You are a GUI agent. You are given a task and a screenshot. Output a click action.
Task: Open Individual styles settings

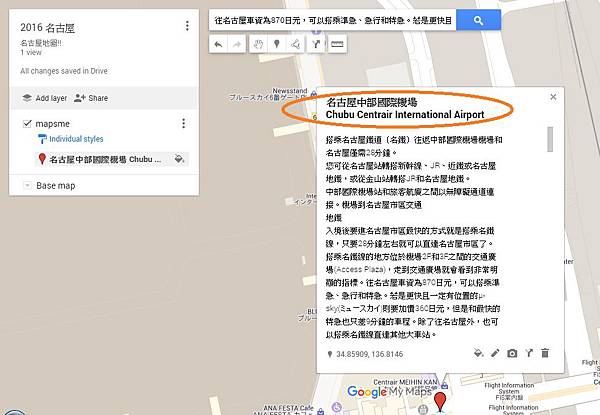pos(71,139)
